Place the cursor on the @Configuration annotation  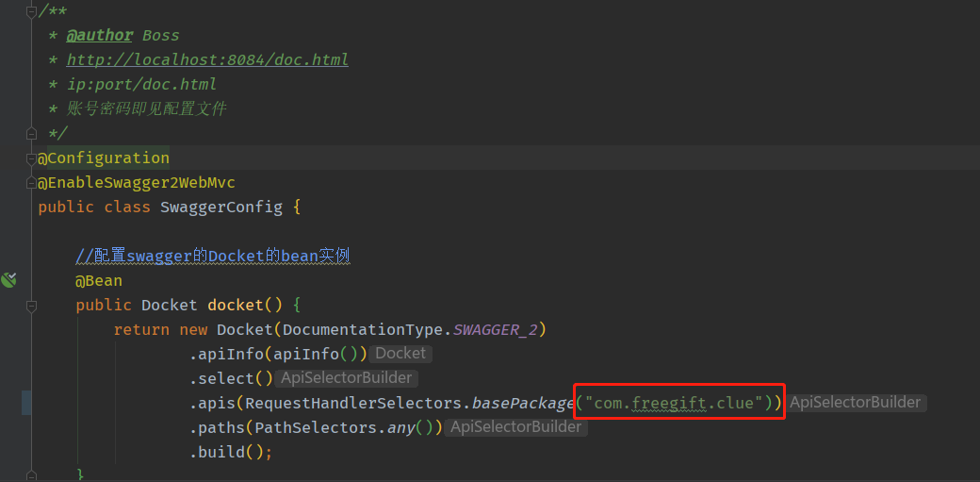(x=104, y=158)
